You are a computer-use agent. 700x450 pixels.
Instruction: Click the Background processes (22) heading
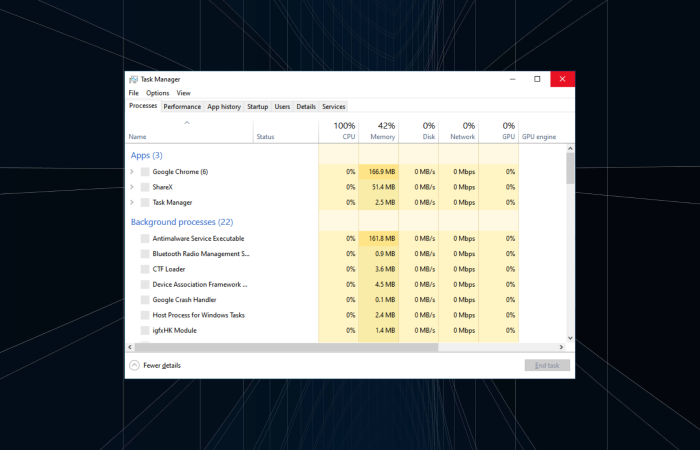[182, 222]
